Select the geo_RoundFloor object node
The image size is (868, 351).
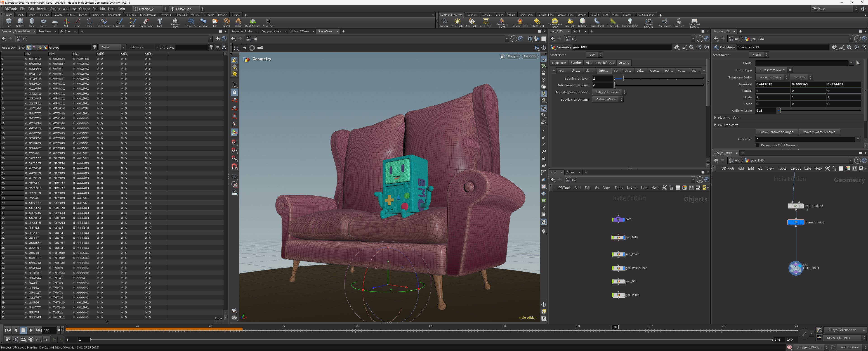(x=618, y=268)
